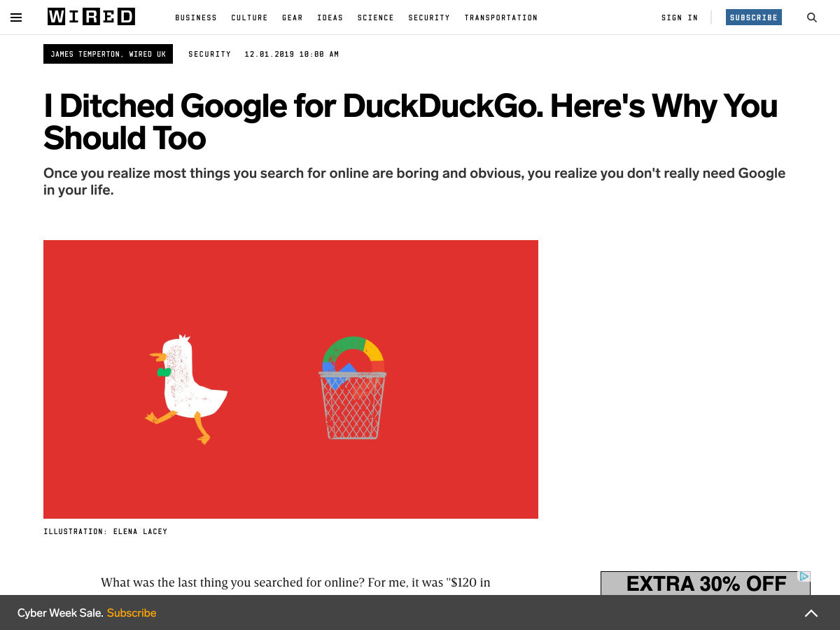840x630 pixels.
Task: Click the orange Subscribe link in the bottom banner
Action: click(x=132, y=613)
